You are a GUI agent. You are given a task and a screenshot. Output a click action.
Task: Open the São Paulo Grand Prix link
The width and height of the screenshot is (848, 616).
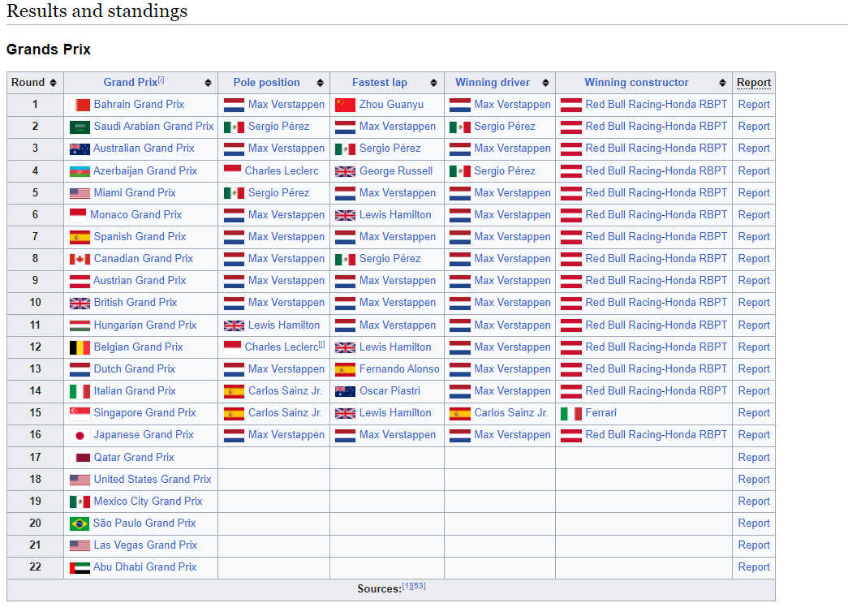click(144, 523)
